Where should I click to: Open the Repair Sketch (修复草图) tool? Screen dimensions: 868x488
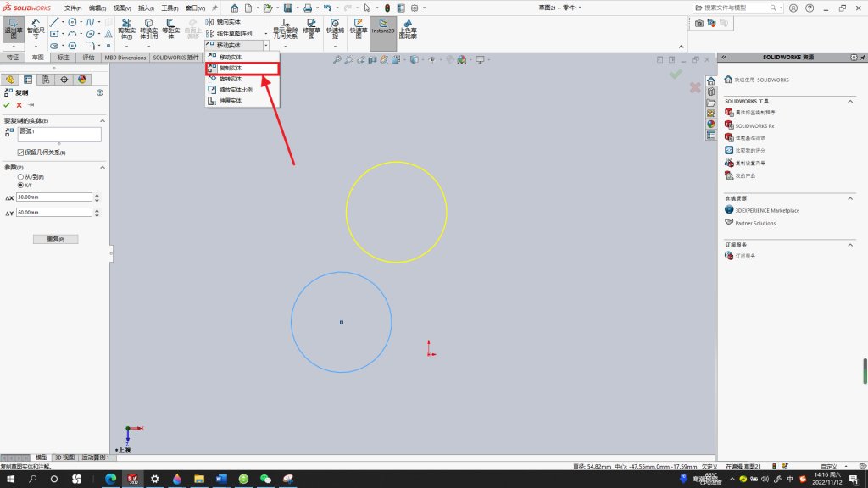pyautogui.click(x=312, y=30)
